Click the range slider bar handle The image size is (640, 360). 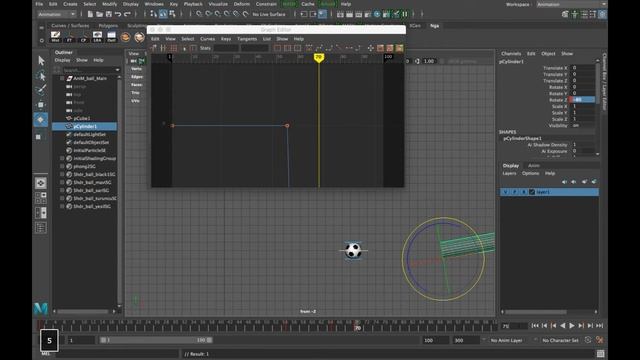point(156,340)
